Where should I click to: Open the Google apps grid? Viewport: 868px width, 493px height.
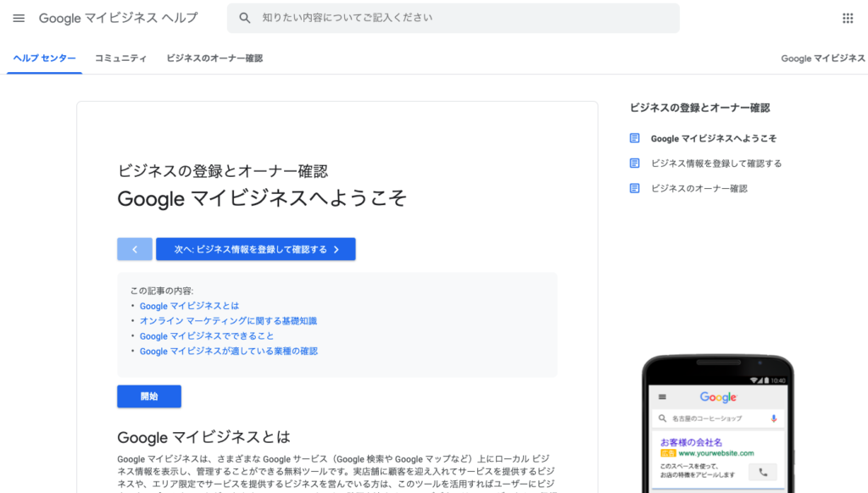point(848,19)
